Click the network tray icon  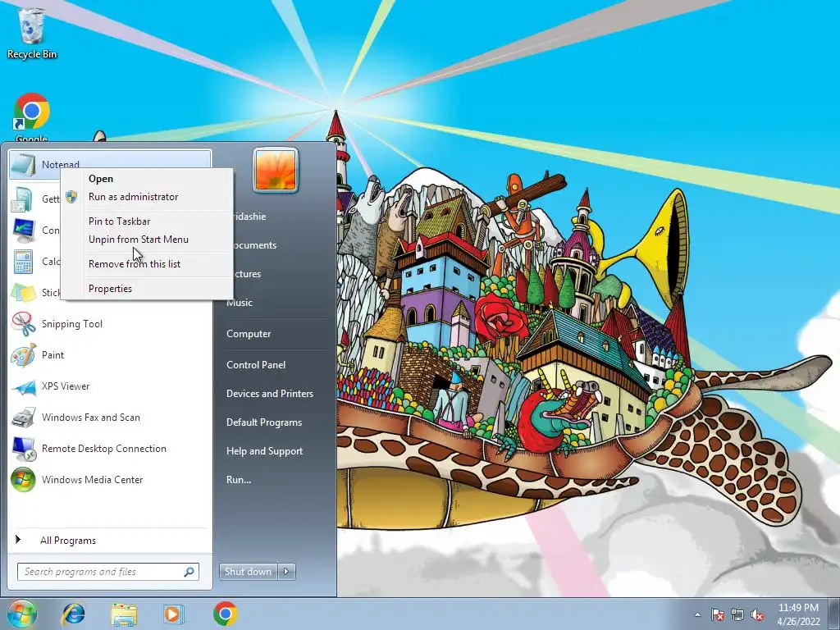pos(737,614)
